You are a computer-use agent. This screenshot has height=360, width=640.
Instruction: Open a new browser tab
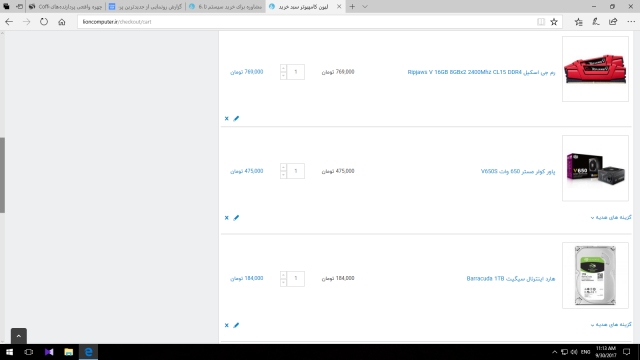[x=352, y=7]
